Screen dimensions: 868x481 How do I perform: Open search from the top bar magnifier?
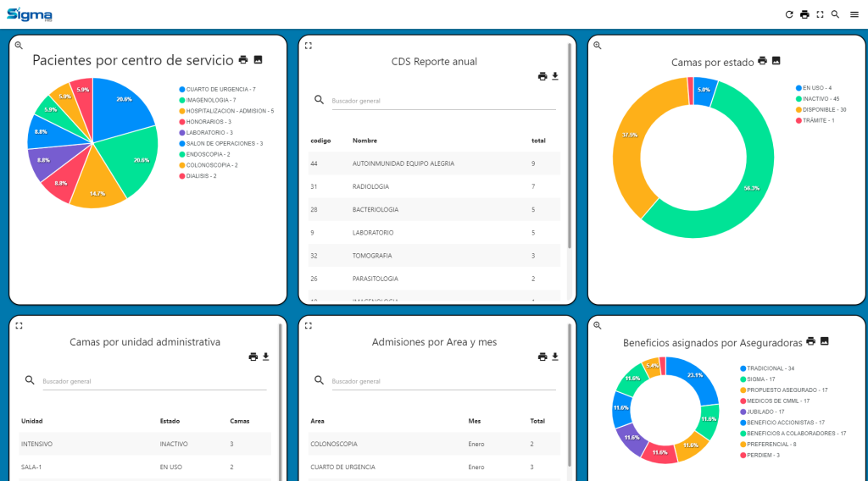click(835, 14)
